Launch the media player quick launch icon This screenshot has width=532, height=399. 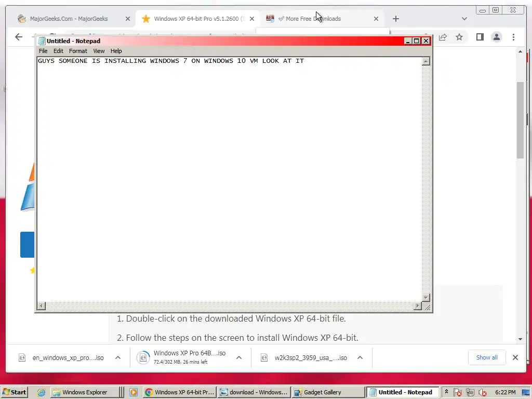134,392
